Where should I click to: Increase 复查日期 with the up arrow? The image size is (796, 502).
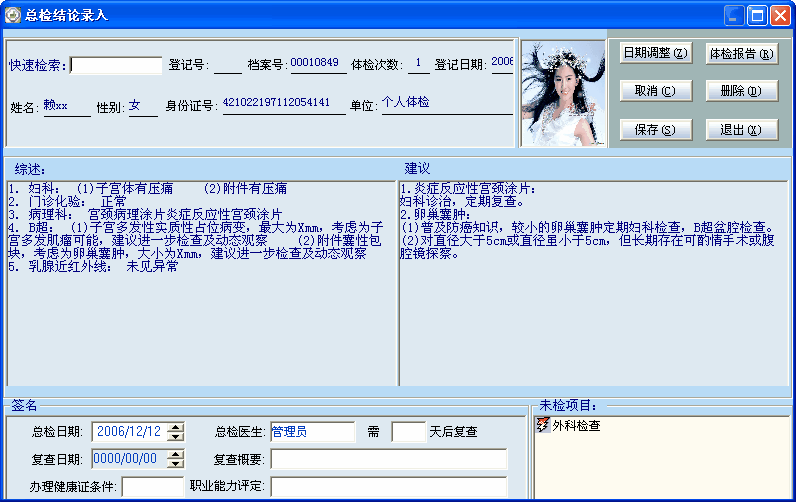tap(176, 454)
